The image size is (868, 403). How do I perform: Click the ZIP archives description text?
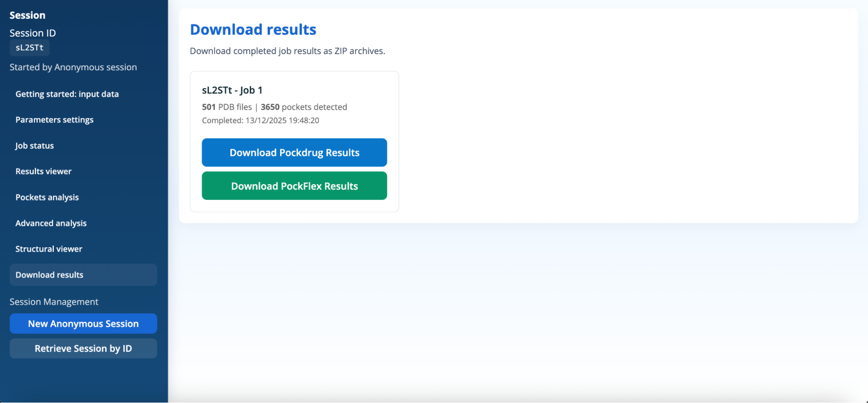287,51
